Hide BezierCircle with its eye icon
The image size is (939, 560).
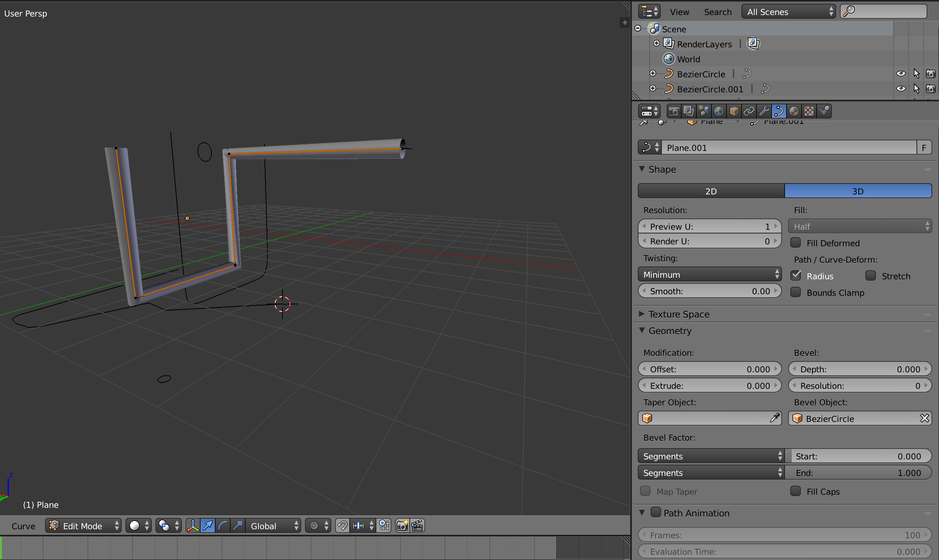click(901, 74)
